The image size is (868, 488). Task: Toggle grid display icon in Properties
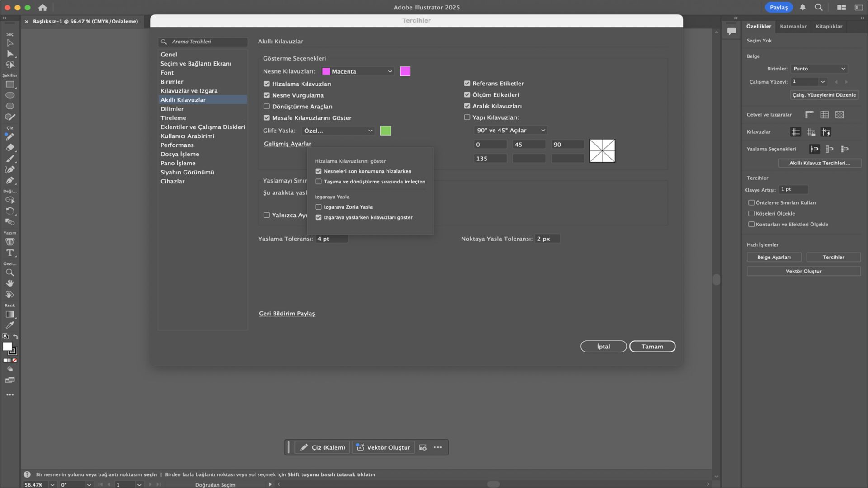(x=825, y=115)
